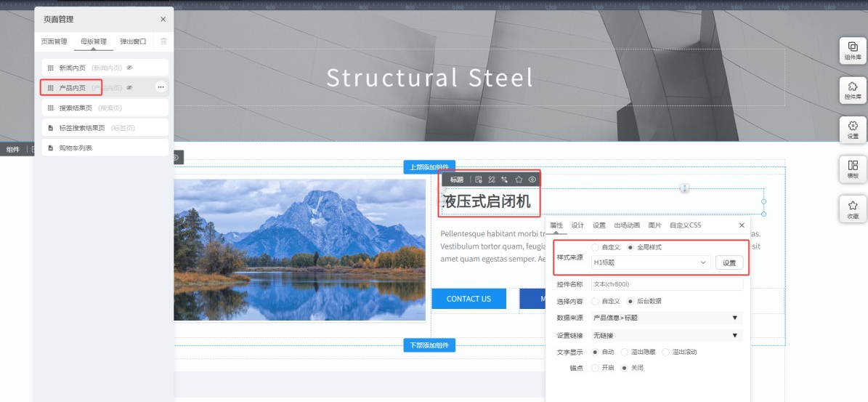868x402 pixels.
Task: Close the 页面管理 panel
Action: tap(163, 19)
